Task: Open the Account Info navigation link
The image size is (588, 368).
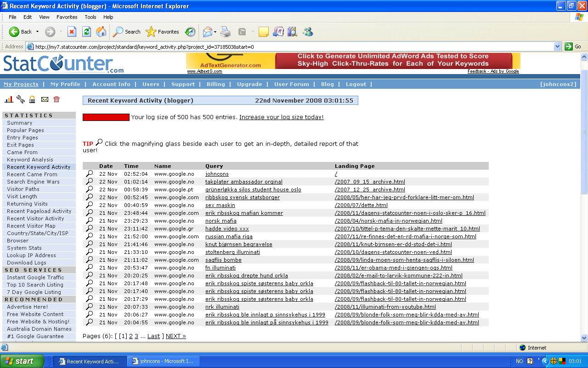Action: click(112, 84)
